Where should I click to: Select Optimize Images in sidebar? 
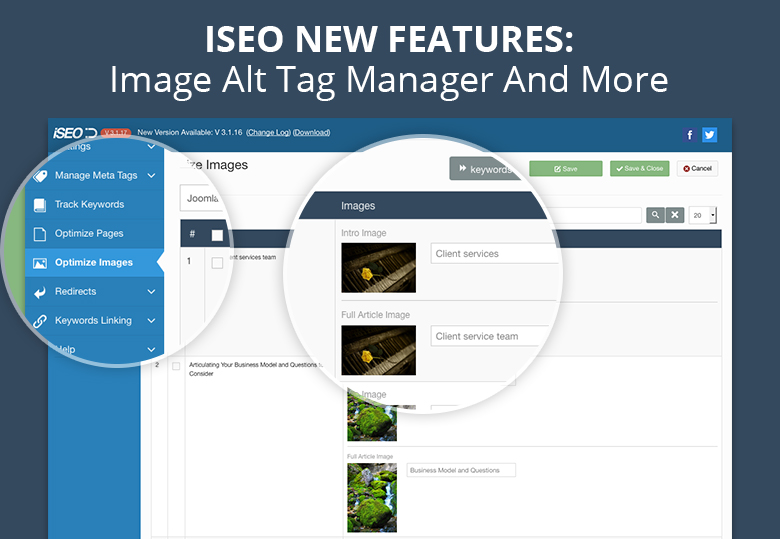point(93,263)
